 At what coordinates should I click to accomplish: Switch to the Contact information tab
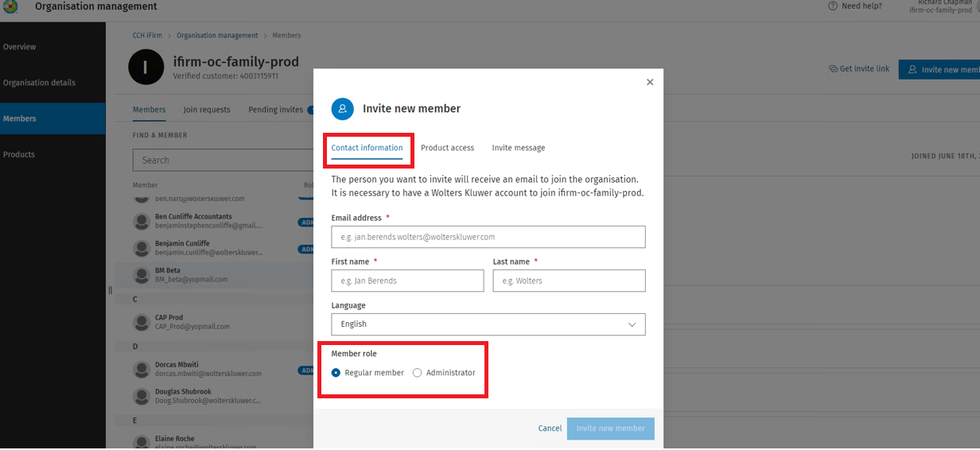(367, 148)
